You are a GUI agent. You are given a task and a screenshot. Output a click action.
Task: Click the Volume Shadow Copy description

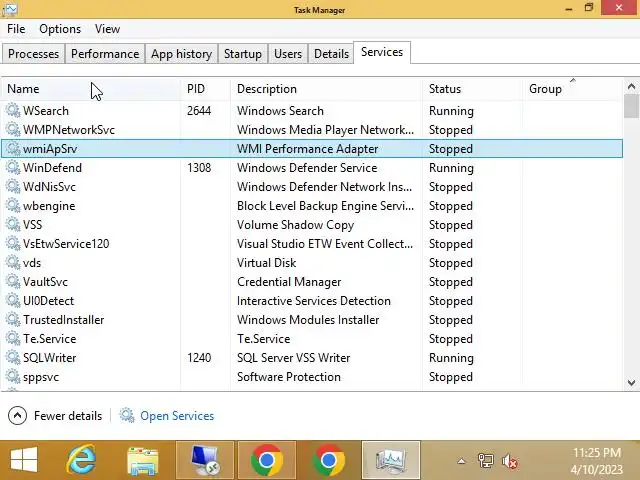[296, 225]
